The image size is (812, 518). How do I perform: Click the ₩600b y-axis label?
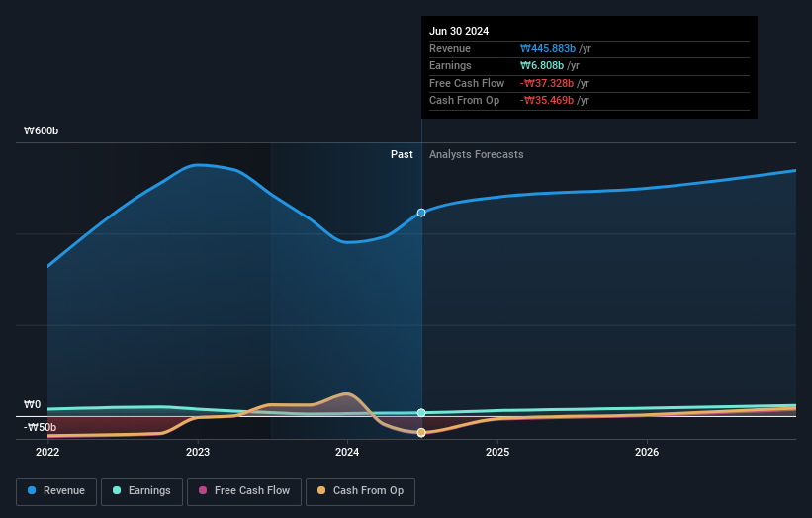(41, 130)
